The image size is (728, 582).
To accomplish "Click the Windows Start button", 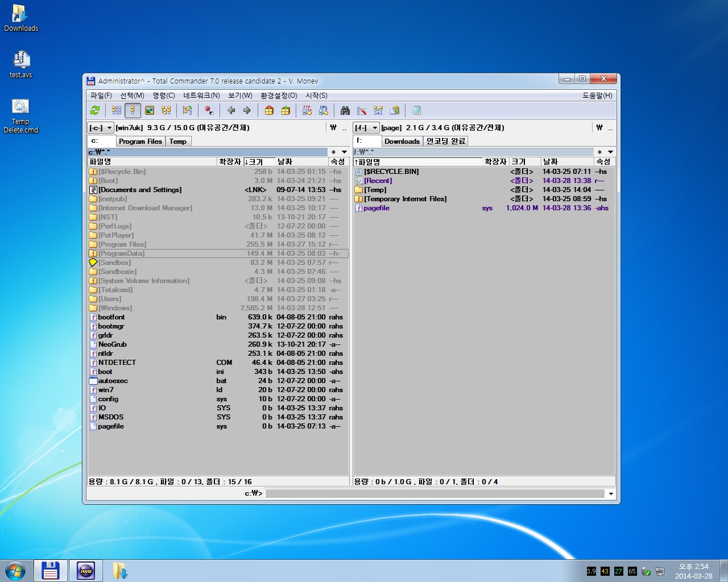I will (15, 571).
